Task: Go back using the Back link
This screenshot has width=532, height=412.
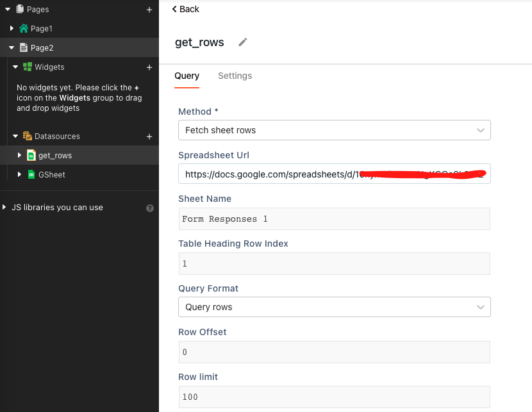Action: point(186,9)
